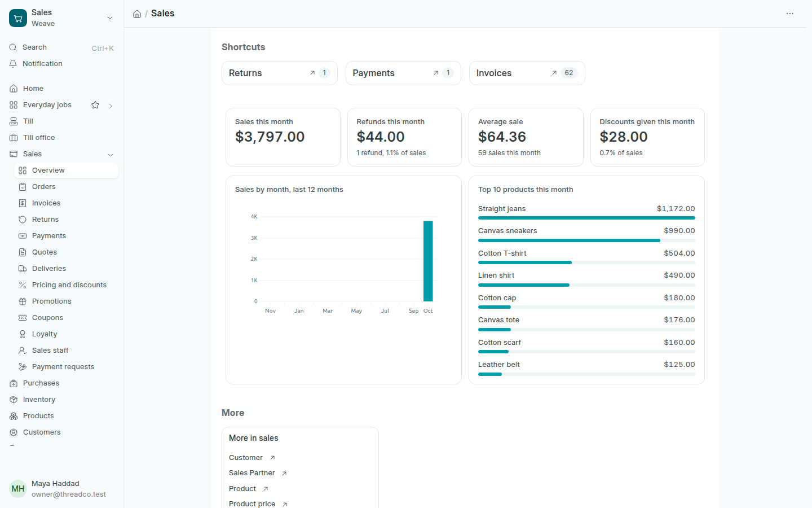
Task: Click the Cotton T-shirt progress bar
Action: [586, 262]
